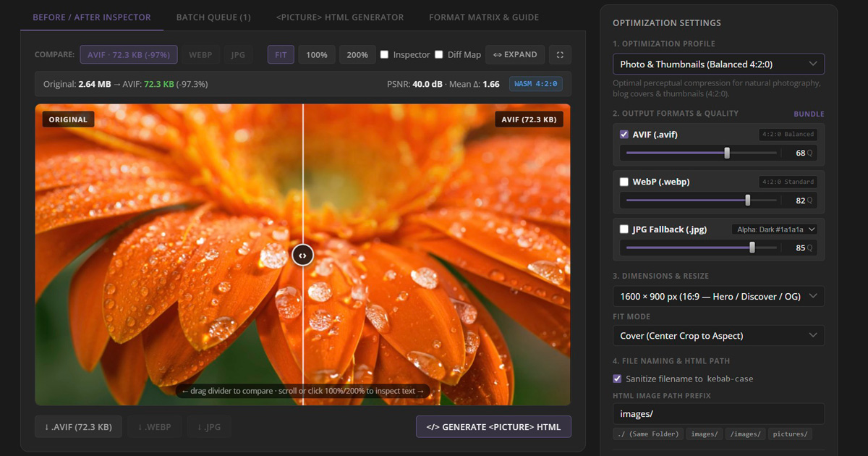Viewport: 868px width, 456px height.
Task: Check the WebP (.webp) format checkbox
Action: click(x=624, y=182)
